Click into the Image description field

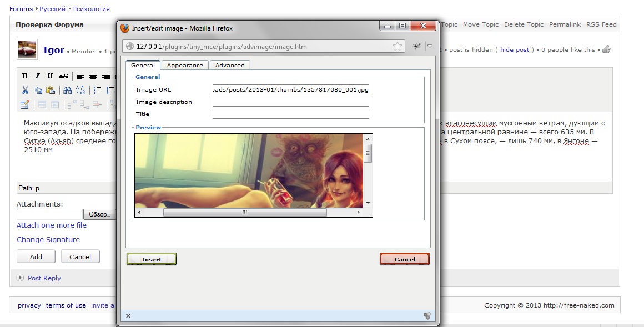[x=290, y=102]
